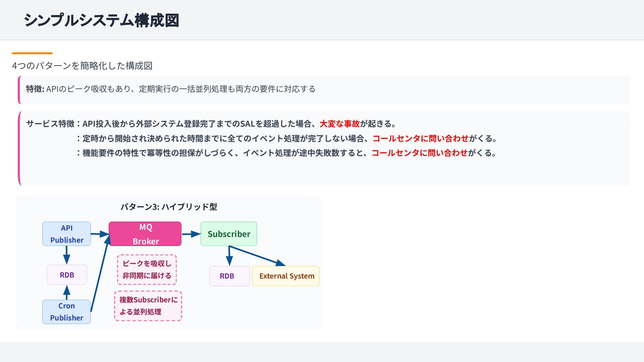Select the RDB box under API Publisher
This screenshot has width=644, height=362.
pyautogui.click(x=67, y=275)
